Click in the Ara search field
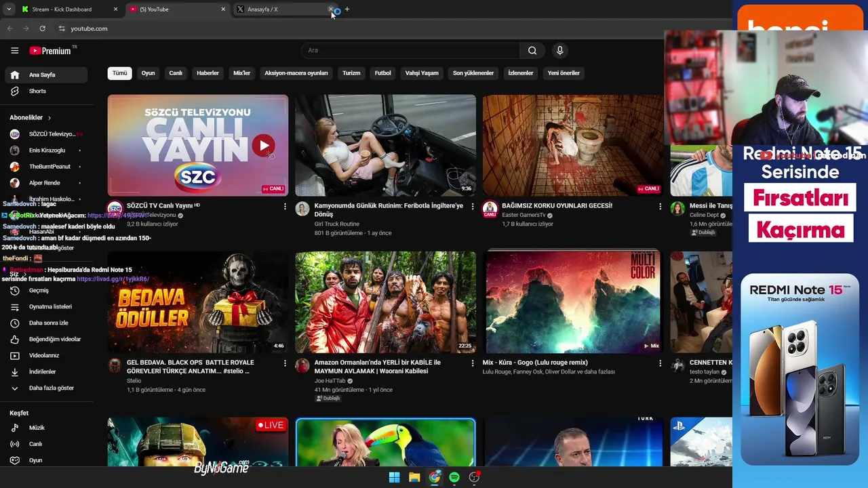This screenshot has width=868, height=488. 410,50
